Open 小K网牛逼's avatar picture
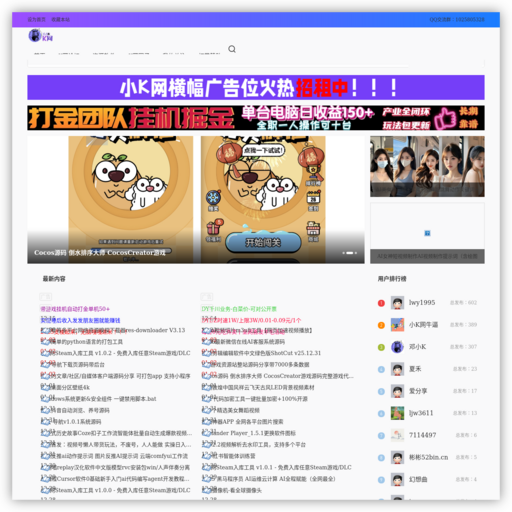 point(397,325)
